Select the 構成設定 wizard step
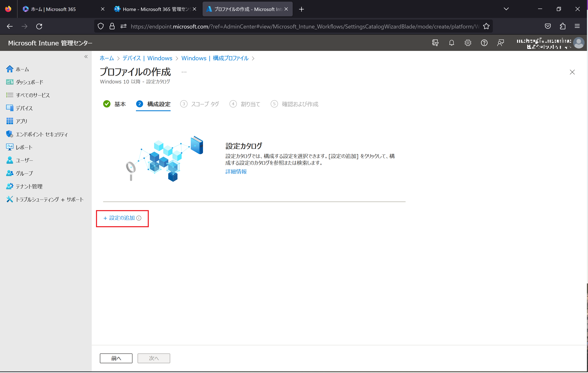The width and height of the screenshot is (588, 373). 153,104
